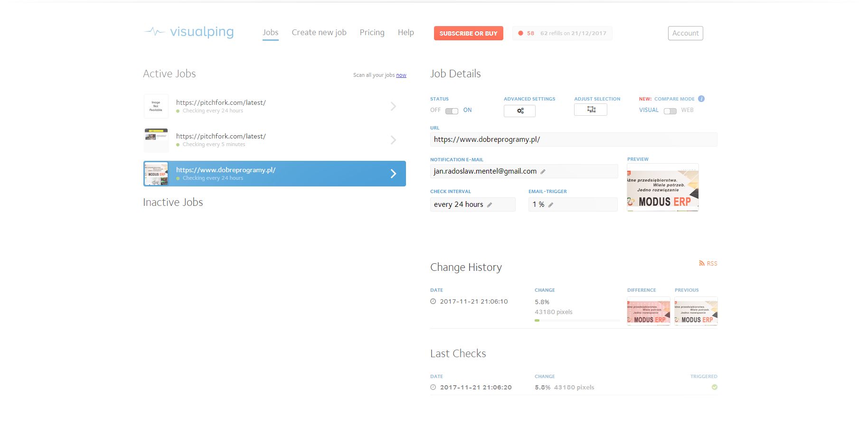Click the email-trigger percentage field
Viewport: 868px width, 435px height.
[573, 204]
